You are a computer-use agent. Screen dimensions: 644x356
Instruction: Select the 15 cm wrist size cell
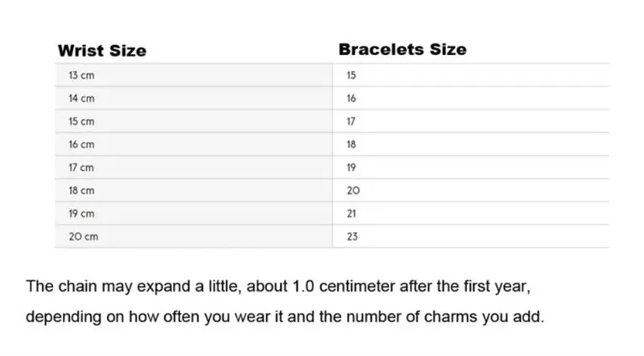(x=82, y=122)
